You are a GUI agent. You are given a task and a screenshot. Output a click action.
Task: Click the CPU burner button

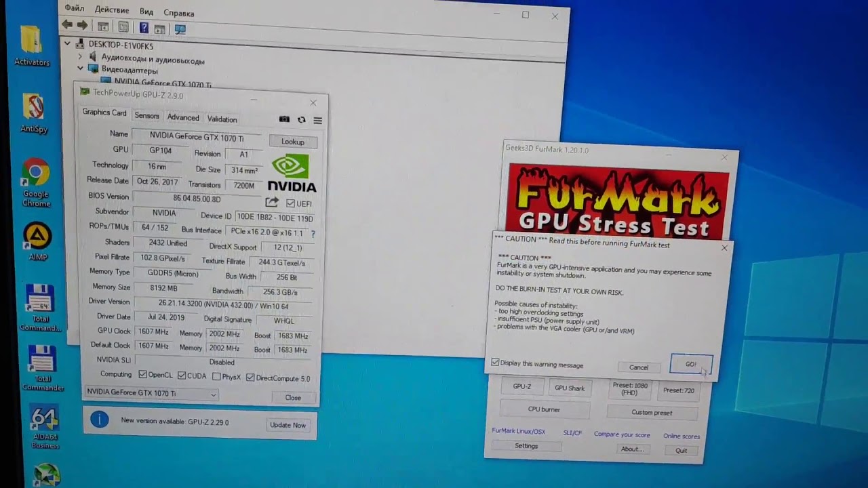544,409
